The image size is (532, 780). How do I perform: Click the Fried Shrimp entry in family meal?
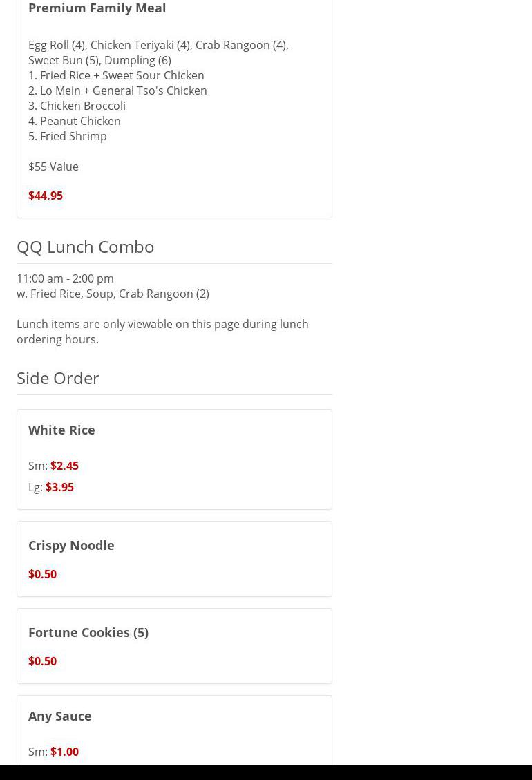coord(68,136)
